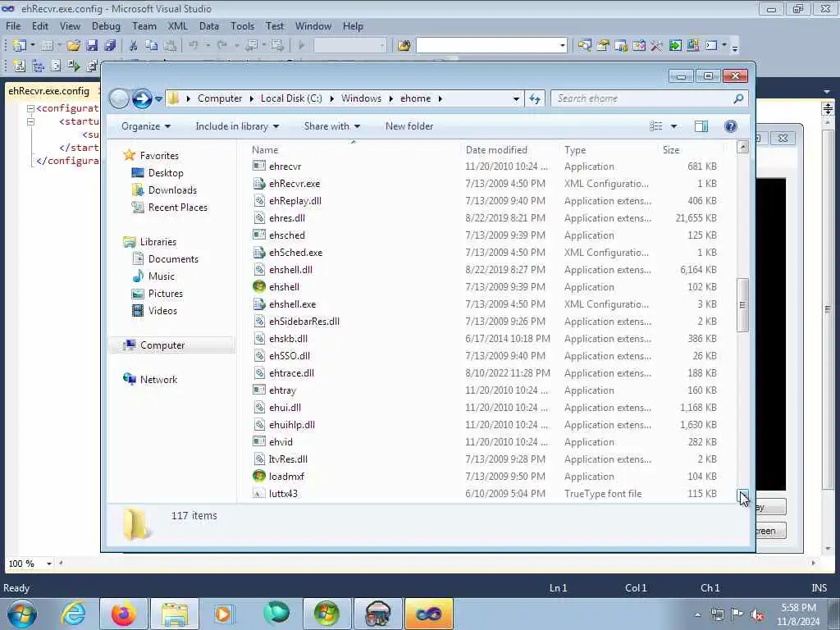Viewport: 840px width, 630px height.
Task: Select Downloads in the Favorites sidebar
Action: click(172, 190)
